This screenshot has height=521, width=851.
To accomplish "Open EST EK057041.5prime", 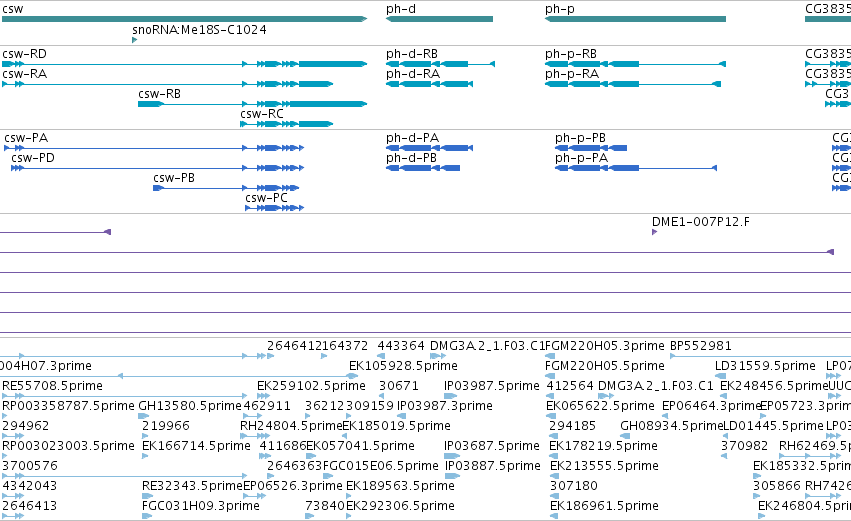I will (360, 447).
